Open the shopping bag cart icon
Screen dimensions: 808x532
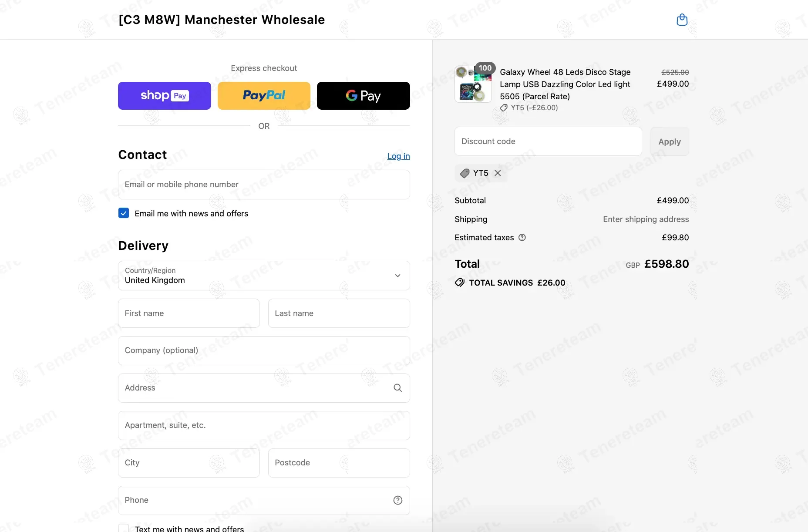682,20
